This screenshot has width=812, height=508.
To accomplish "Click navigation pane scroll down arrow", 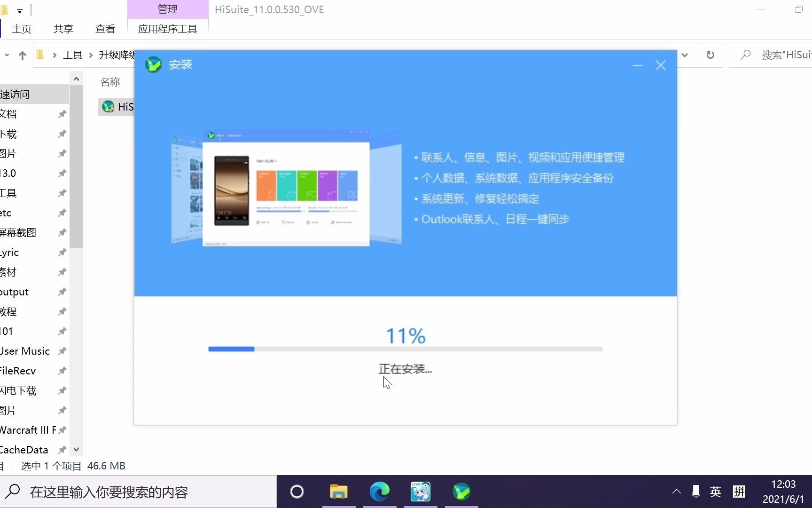I will (76, 449).
